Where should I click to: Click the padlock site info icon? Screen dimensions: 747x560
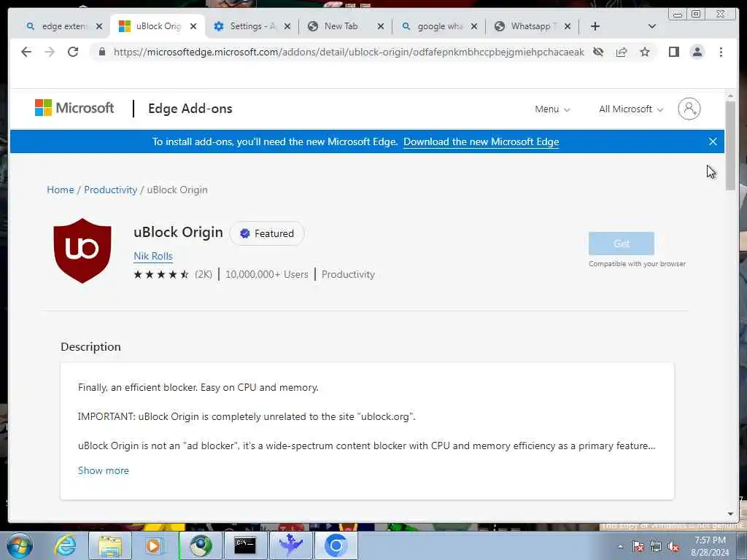pyautogui.click(x=101, y=52)
